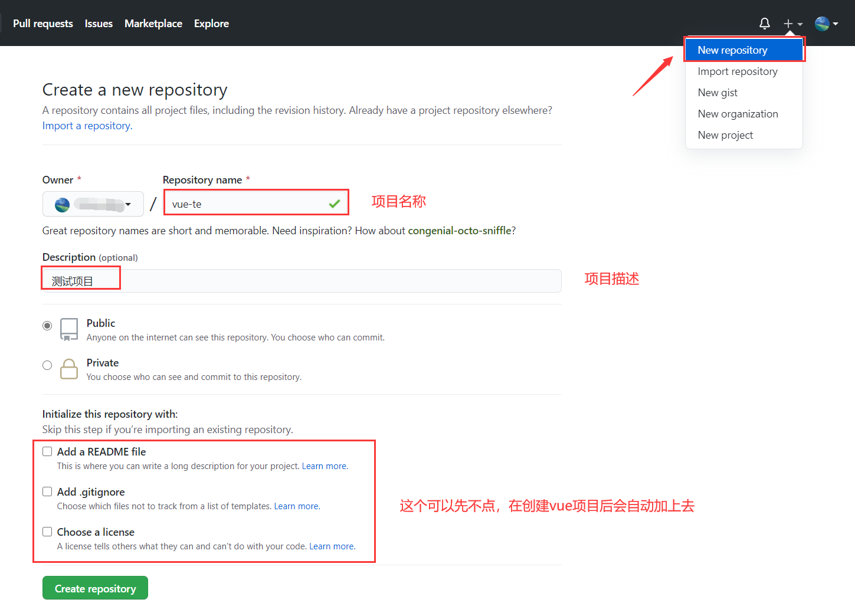This screenshot has height=616, width=855.
Task: Select Import repository menu item
Action: click(737, 71)
